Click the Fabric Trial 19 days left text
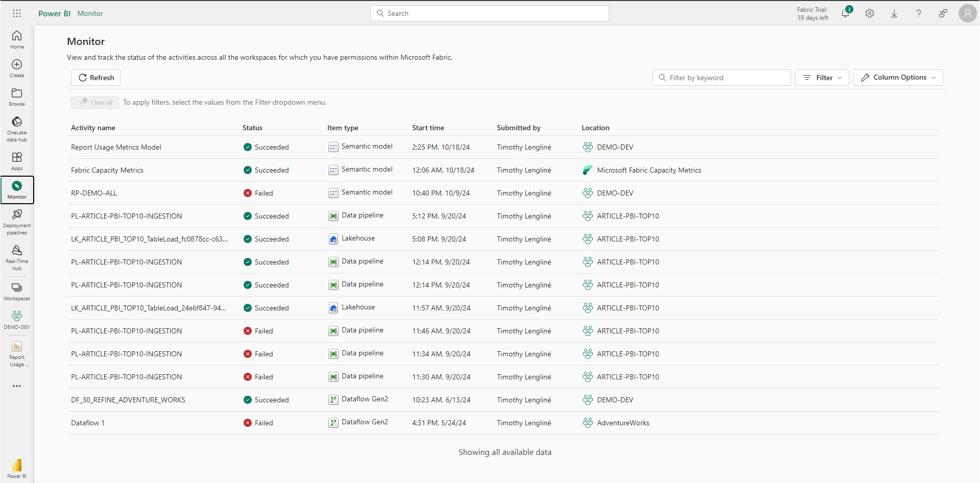Viewport: 980px width, 483px height. [812, 14]
